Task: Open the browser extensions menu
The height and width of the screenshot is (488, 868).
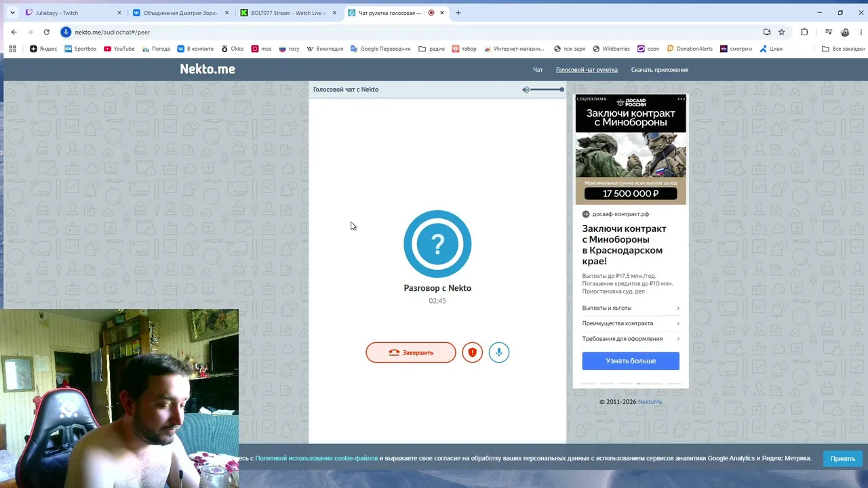Action: coord(804,32)
